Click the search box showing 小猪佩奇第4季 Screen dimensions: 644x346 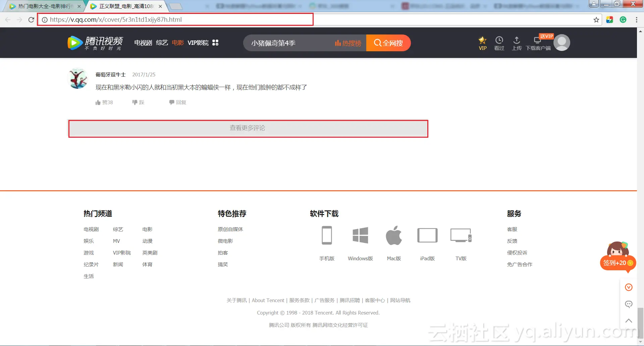tap(288, 43)
